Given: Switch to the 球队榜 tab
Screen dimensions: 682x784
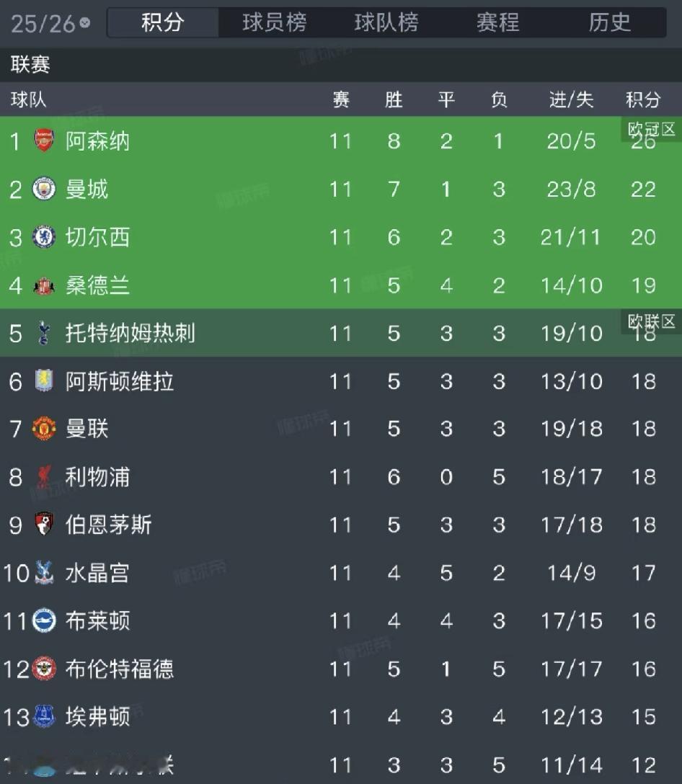Looking at the screenshot, I should pos(386,23).
